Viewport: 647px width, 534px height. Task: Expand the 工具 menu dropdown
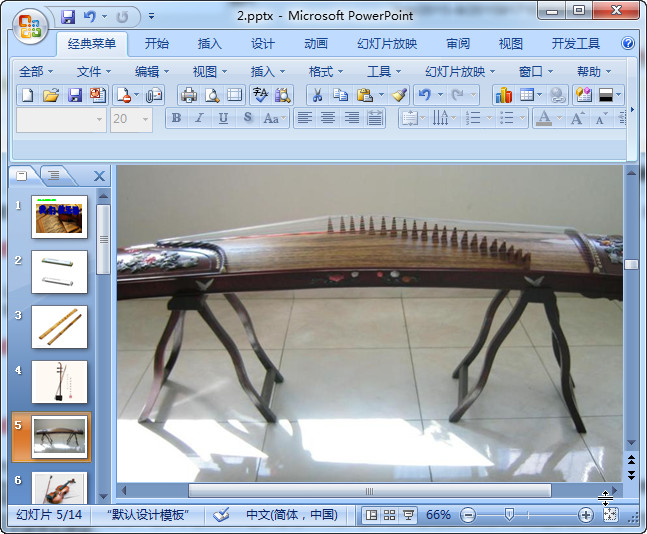(384, 72)
